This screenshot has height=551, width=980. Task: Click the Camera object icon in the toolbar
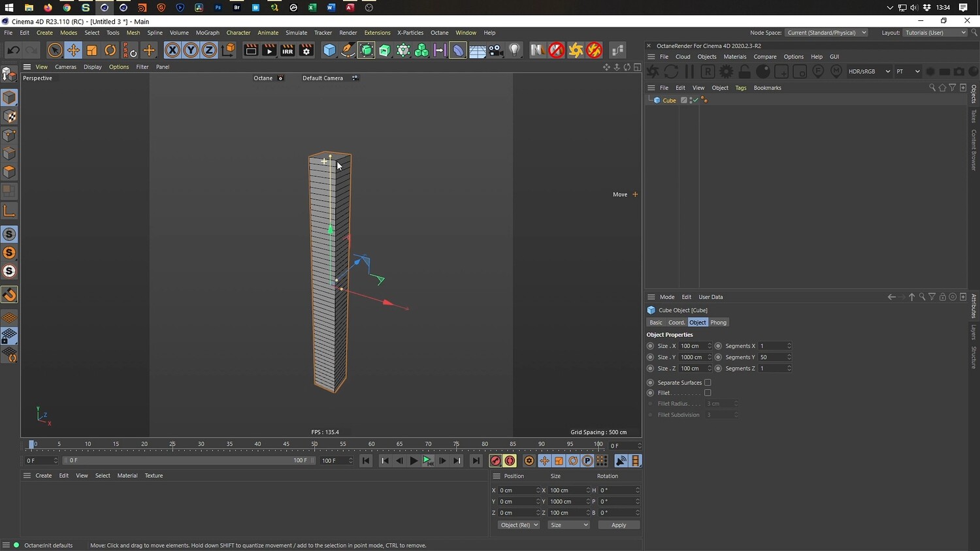click(496, 50)
